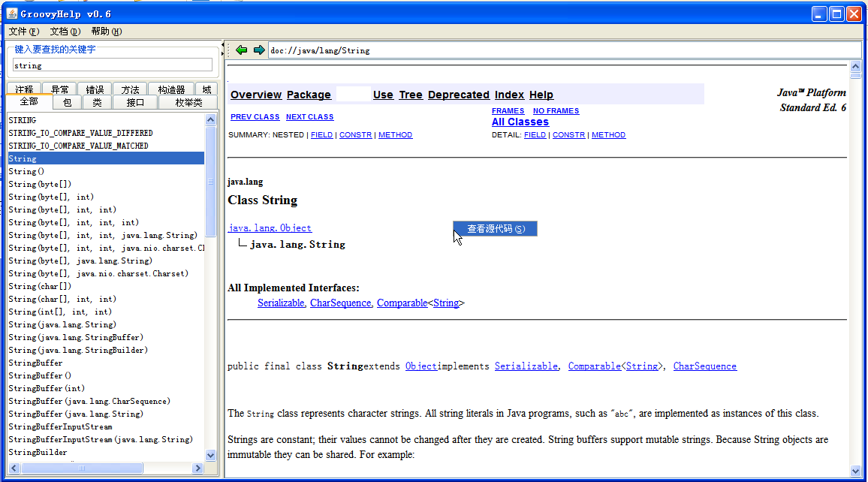Choose 查看源代码(S) from context menu

(495, 228)
